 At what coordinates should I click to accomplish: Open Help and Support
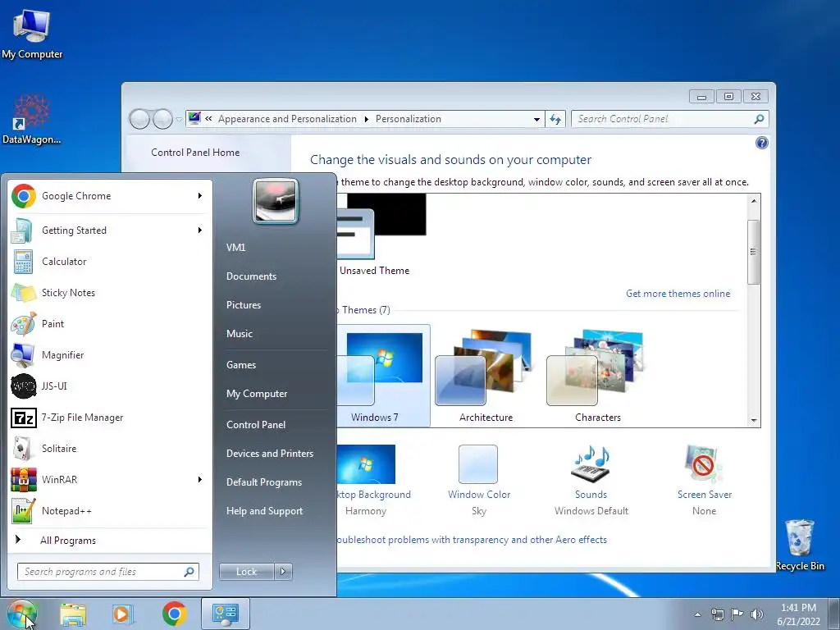pyautogui.click(x=265, y=511)
